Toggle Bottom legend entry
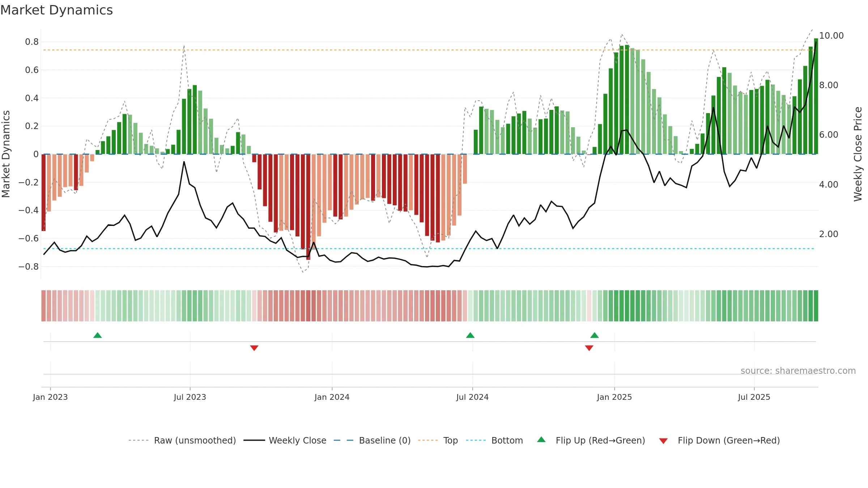This screenshot has width=868, height=488. click(x=494, y=440)
